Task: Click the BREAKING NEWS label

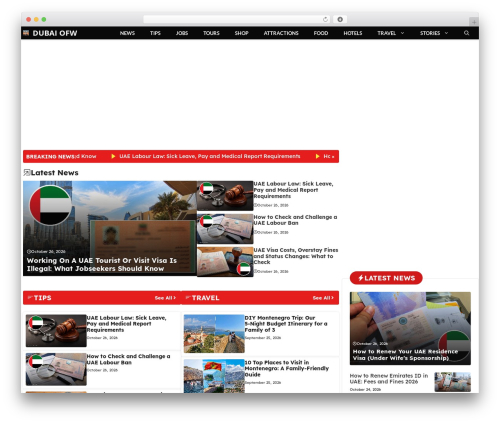Action: point(51,157)
